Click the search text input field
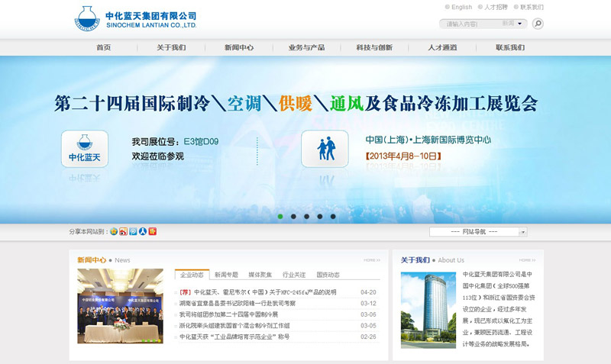This screenshot has height=364, width=611. 470,24
